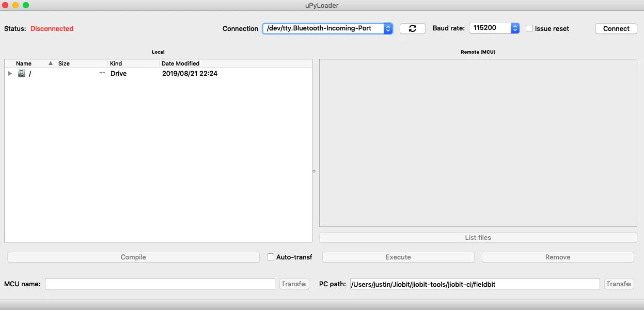Click the Execute button
The height and width of the screenshot is (310, 644).
[x=398, y=257]
